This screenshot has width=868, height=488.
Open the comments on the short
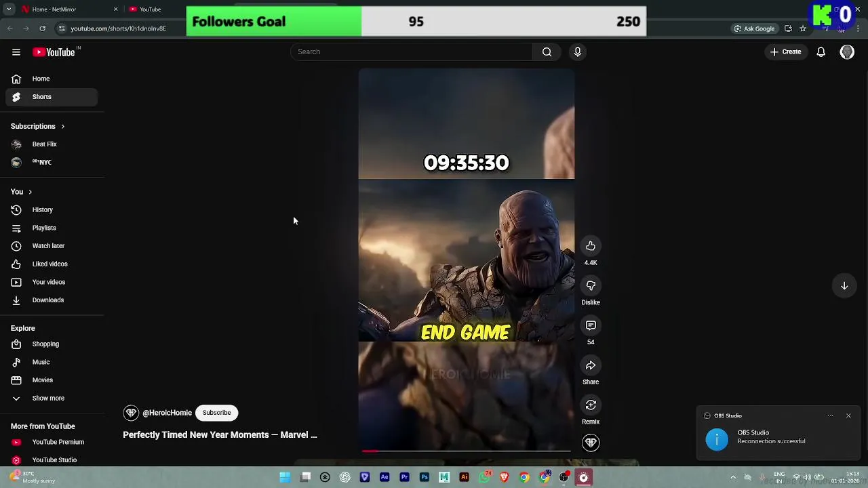(x=591, y=325)
